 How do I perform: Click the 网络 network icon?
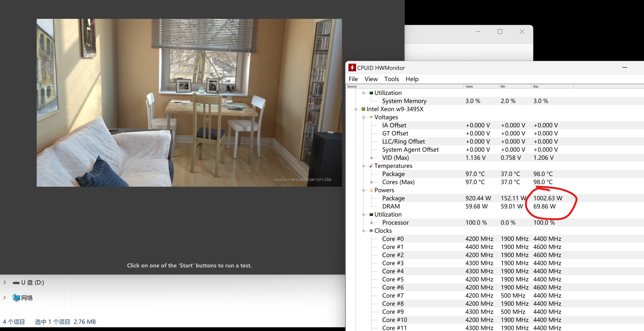pos(16,298)
